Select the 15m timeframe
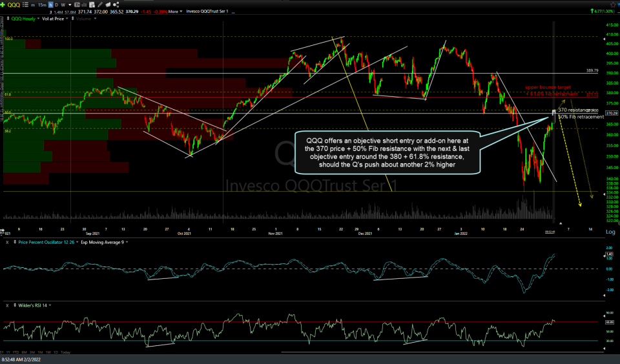 (43, 5)
